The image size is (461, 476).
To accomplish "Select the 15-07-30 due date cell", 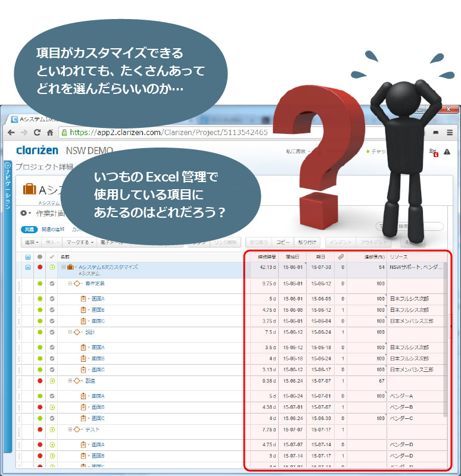I will tap(320, 270).
